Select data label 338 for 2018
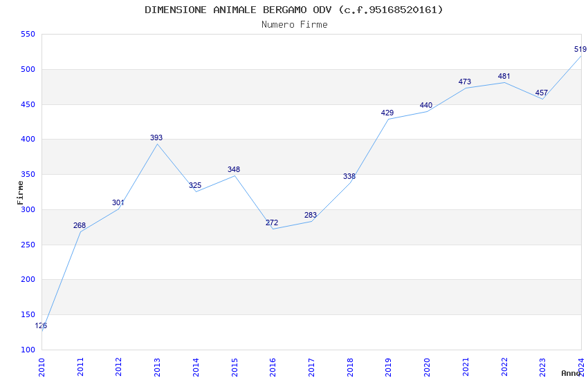Screen dimensions: 588x380 click(349, 176)
